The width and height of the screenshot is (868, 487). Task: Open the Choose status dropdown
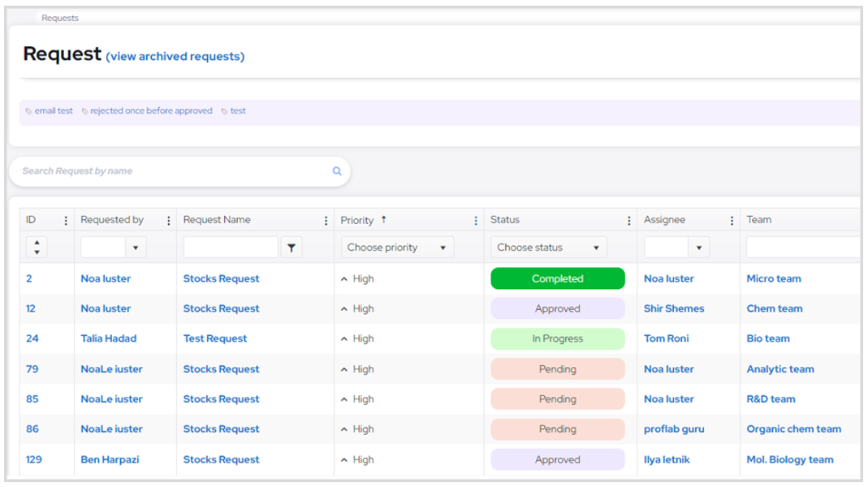(x=548, y=248)
